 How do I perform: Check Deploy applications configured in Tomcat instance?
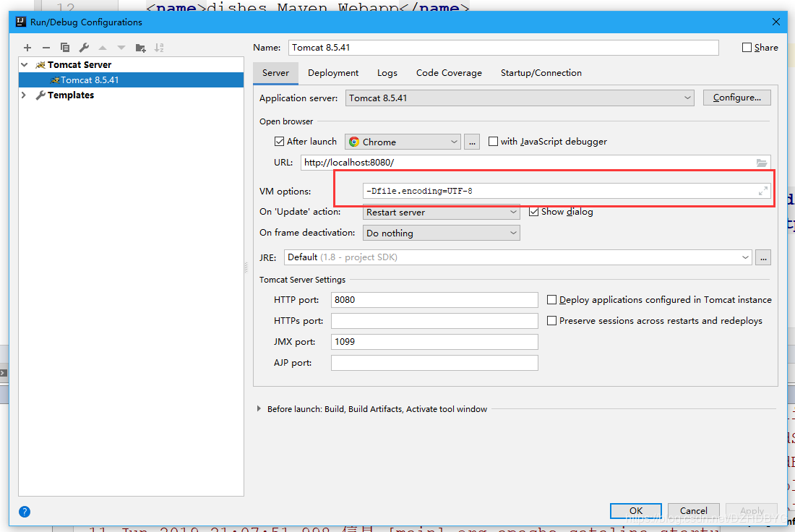551,300
